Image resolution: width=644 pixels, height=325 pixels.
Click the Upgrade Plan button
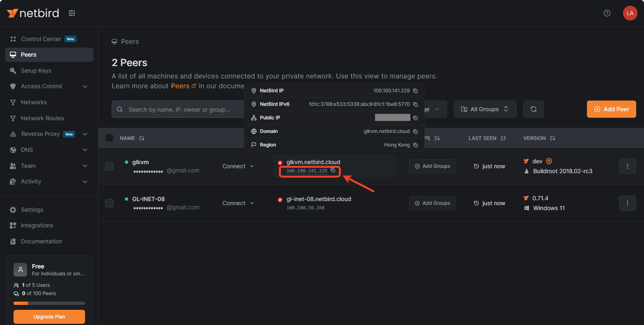[49, 317]
